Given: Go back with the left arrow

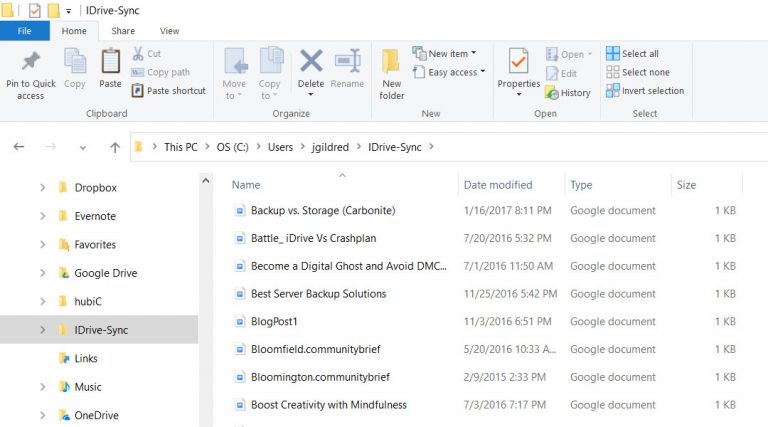Looking at the screenshot, I should click(19, 147).
